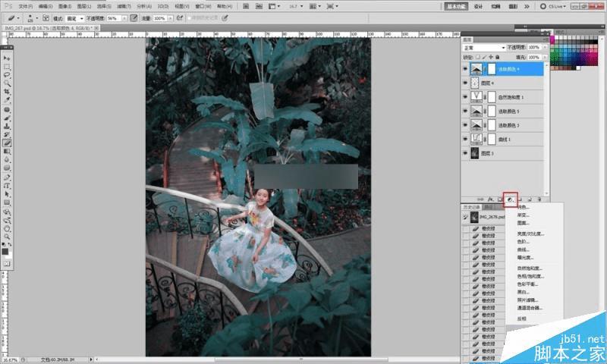Hide the 自然饱和度 1 layer
607x364 pixels.
coord(466,97)
